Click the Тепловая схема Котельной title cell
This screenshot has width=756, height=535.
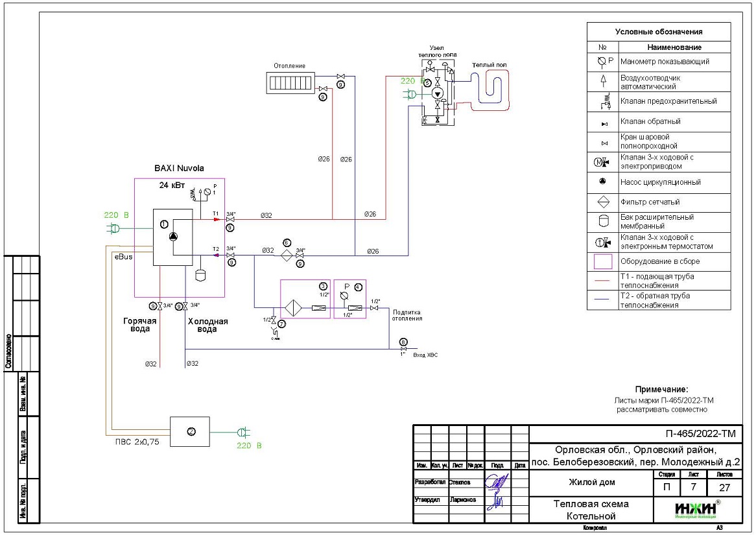click(590, 510)
